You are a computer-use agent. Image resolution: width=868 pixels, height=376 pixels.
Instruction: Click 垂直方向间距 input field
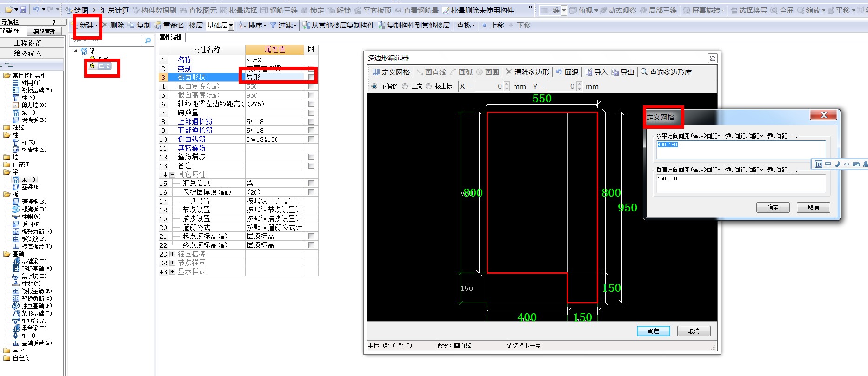coord(741,184)
